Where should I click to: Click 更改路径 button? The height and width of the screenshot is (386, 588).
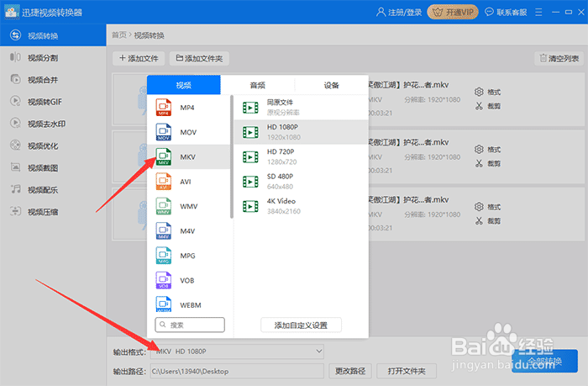pyautogui.click(x=350, y=371)
